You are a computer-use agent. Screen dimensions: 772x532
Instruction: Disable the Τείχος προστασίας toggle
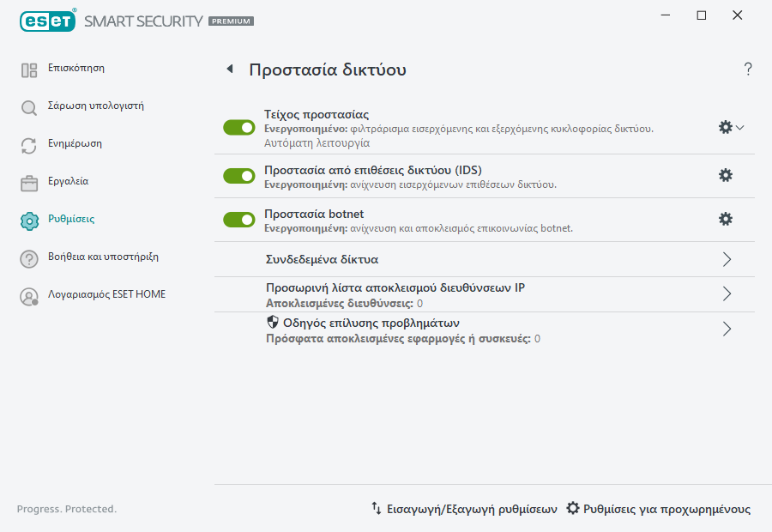pyautogui.click(x=239, y=126)
